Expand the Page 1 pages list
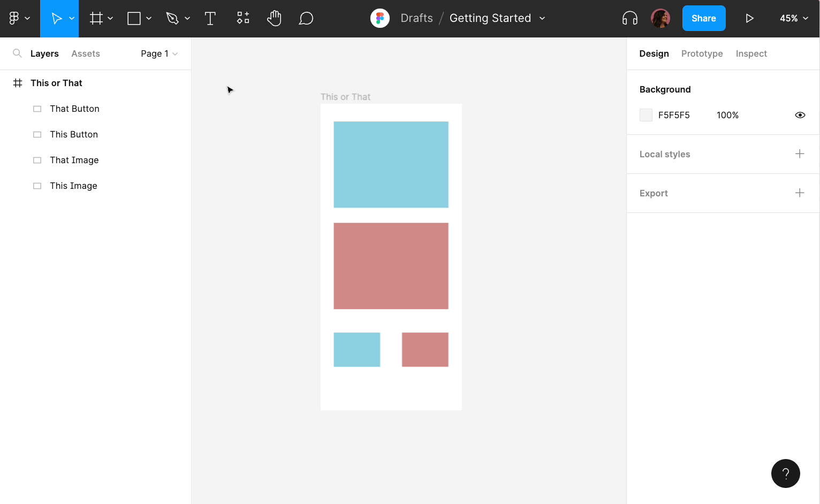Image resolution: width=820 pixels, height=504 pixels. pyautogui.click(x=159, y=54)
